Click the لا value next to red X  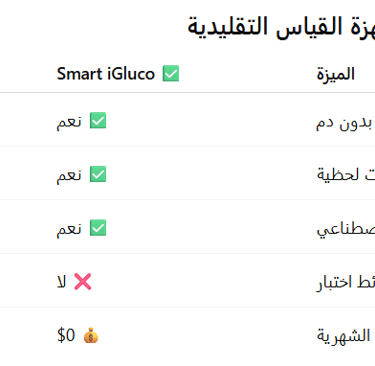pyautogui.click(x=62, y=282)
